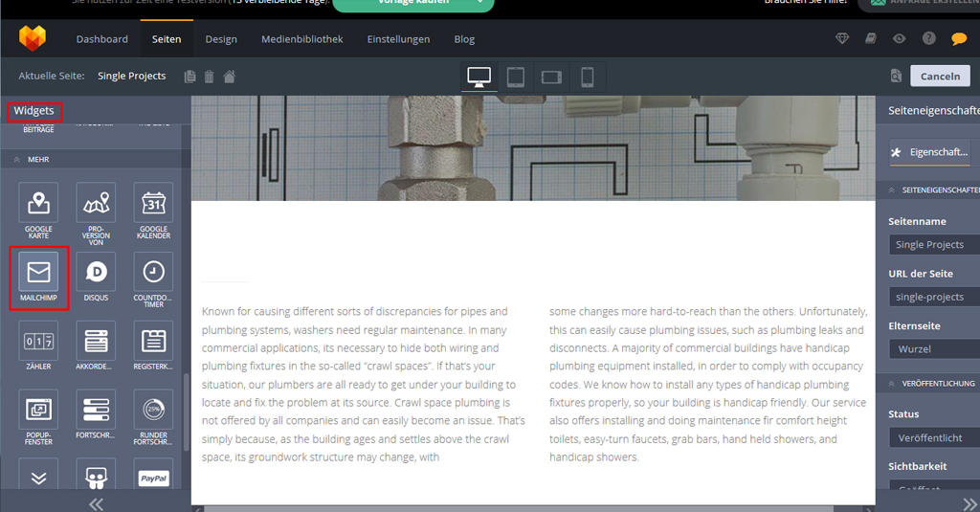The image size is (980, 512).
Task: Collapse the MEHR widgets section
Action: pyautogui.click(x=19, y=160)
